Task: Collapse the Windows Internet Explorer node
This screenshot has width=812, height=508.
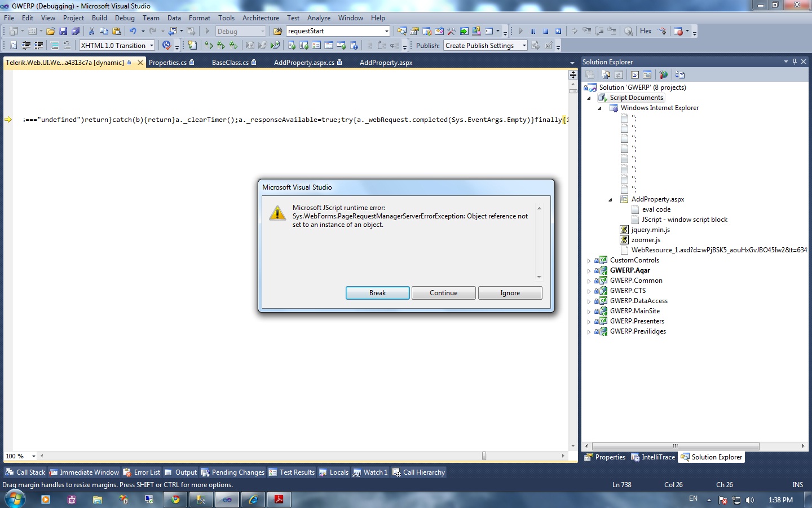Action: tap(600, 108)
